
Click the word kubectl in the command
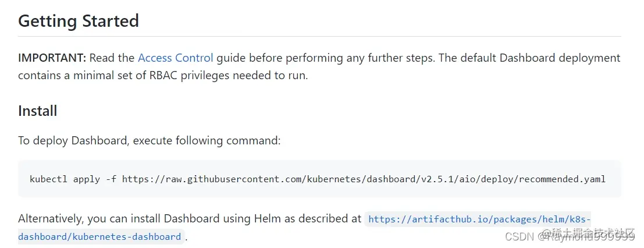tap(49, 179)
